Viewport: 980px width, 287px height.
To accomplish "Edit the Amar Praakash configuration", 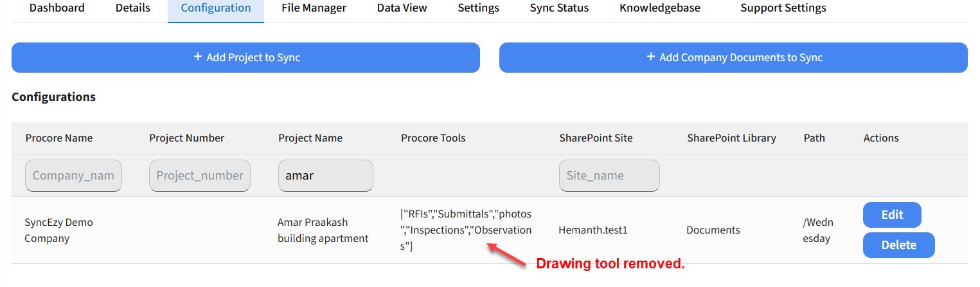I will (x=892, y=215).
